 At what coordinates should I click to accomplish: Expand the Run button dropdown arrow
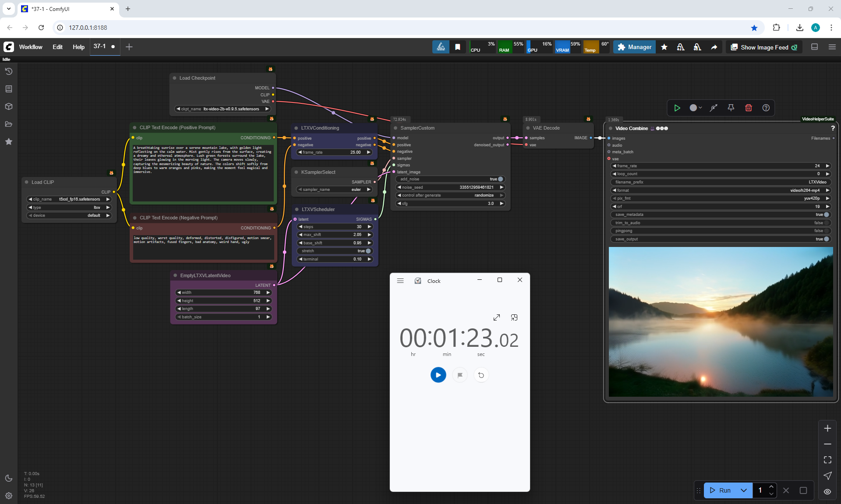[x=743, y=490]
